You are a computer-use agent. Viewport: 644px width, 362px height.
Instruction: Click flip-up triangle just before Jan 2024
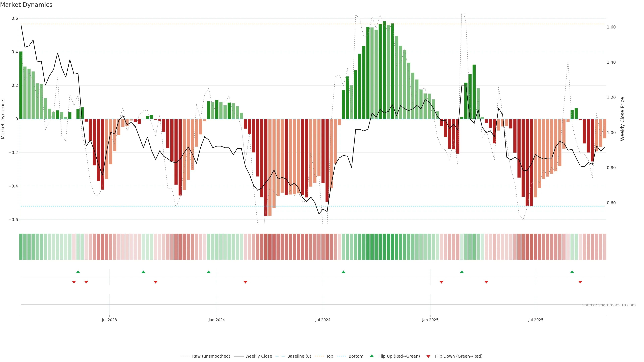click(x=208, y=272)
